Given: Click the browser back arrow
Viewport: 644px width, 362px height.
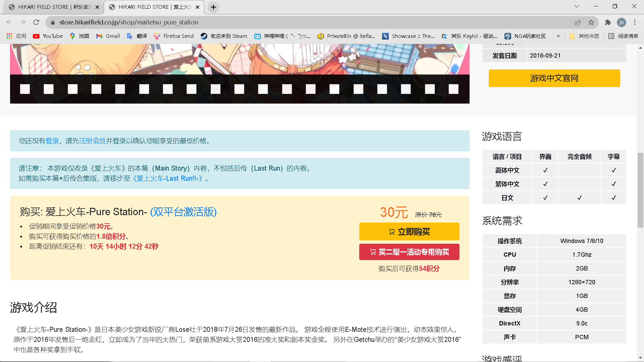Looking at the screenshot, I should [x=9, y=22].
